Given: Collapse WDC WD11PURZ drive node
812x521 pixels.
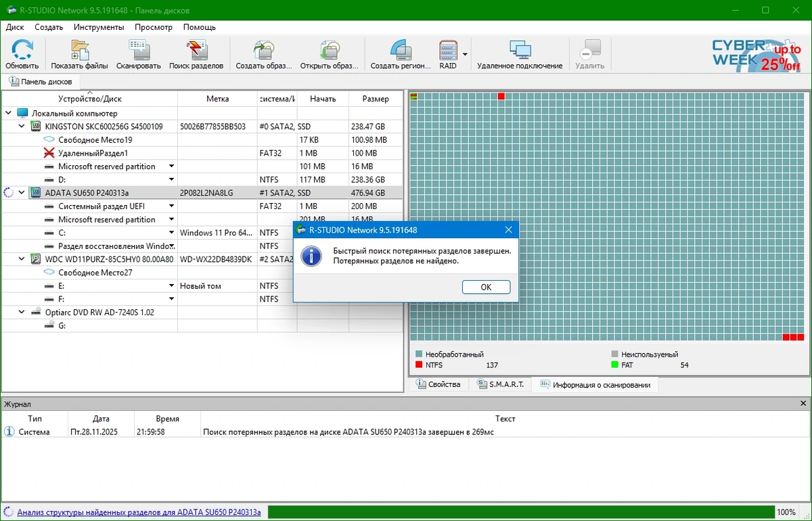Looking at the screenshot, I should click(22, 259).
